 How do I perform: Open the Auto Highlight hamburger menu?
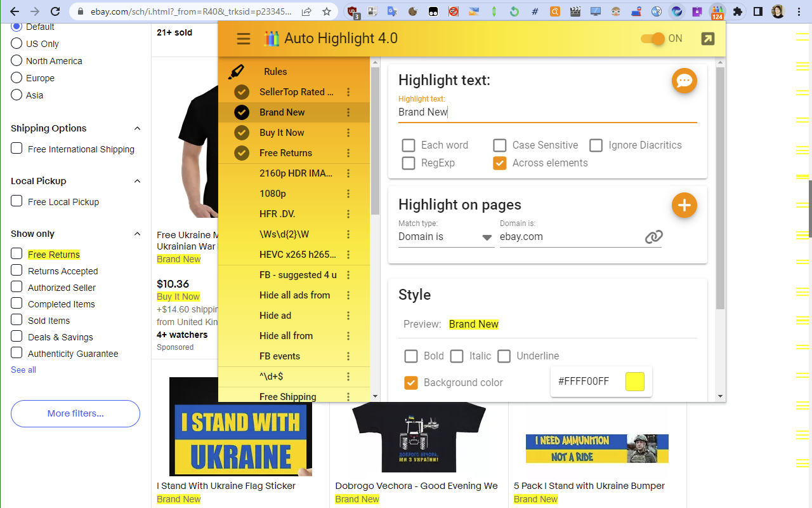[x=243, y=38]
